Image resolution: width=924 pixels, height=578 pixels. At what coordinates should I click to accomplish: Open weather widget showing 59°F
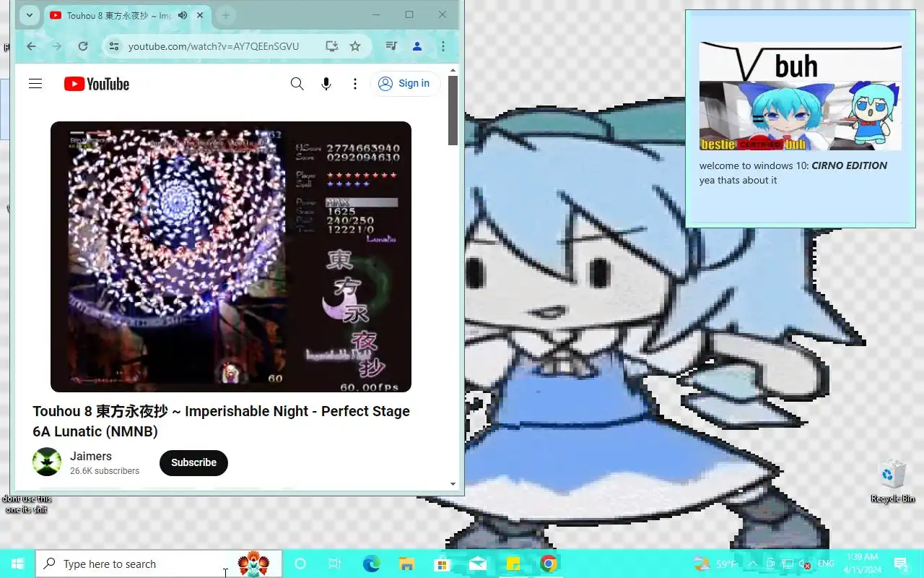point(717,564)
